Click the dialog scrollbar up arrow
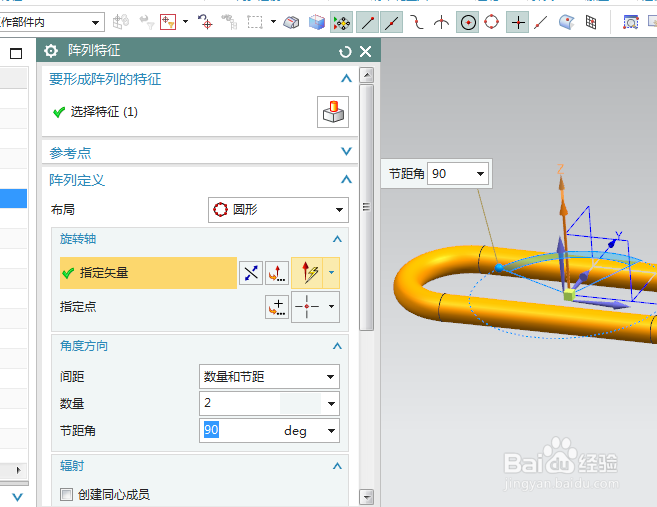This screenshot has height=507, width=657. [x=367, y=75]
